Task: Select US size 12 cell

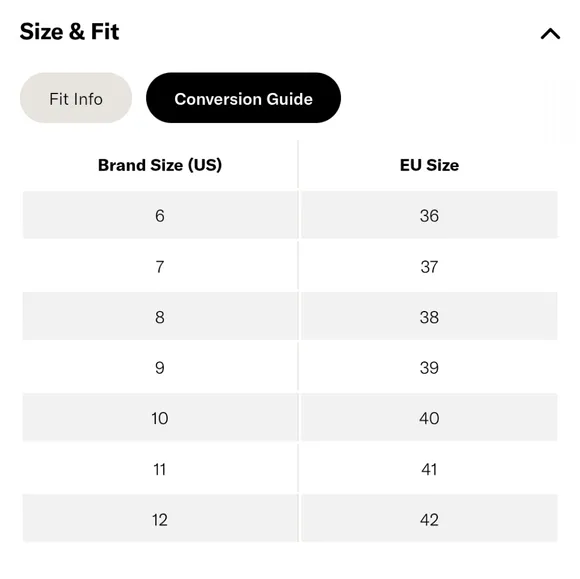Action: coord(160,518)
